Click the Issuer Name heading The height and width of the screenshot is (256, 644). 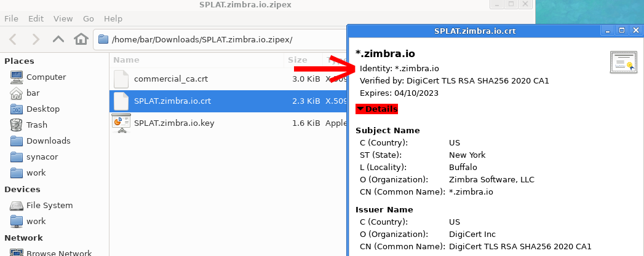pos(384,210)
